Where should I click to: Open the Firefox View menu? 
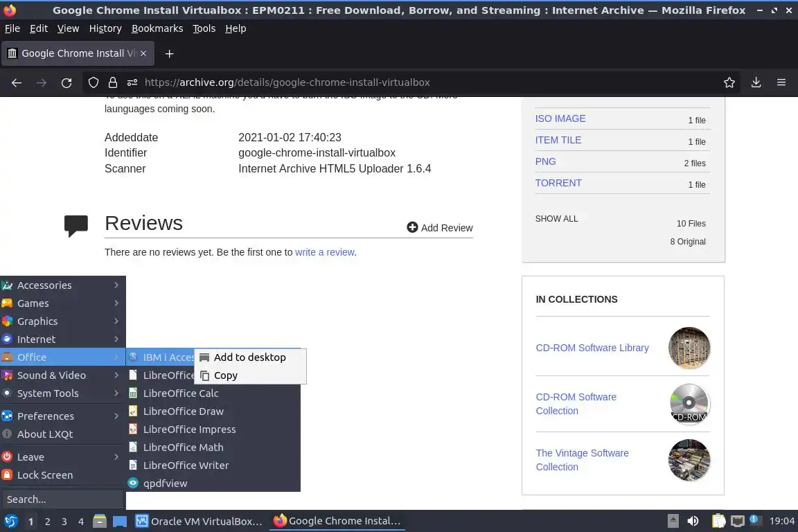(x=68, y=28)
